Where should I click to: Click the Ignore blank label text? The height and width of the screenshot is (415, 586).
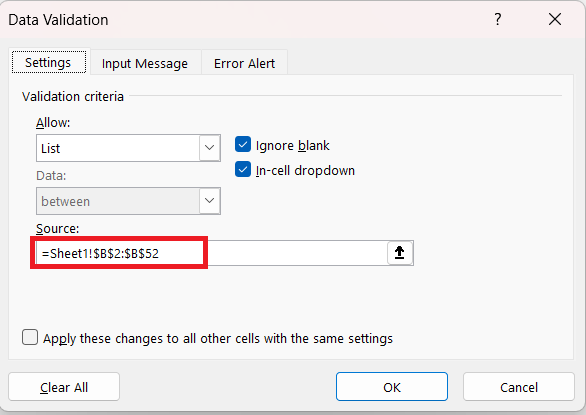(x=293, y=145)
